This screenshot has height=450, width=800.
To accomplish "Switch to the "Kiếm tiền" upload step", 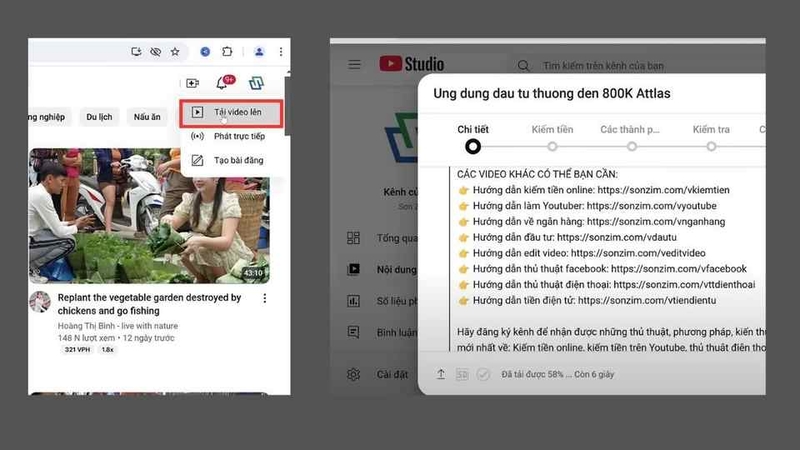I will point(552,130).
